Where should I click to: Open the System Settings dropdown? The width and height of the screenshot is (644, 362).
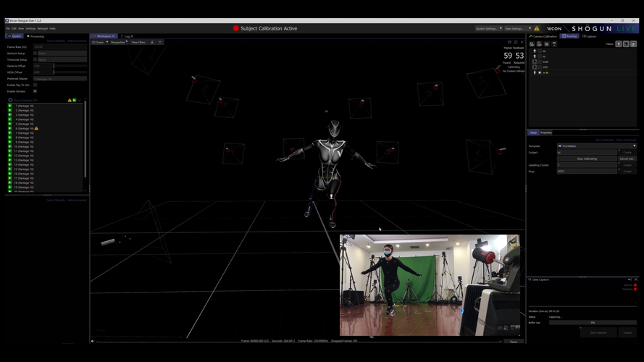[488, 28]
